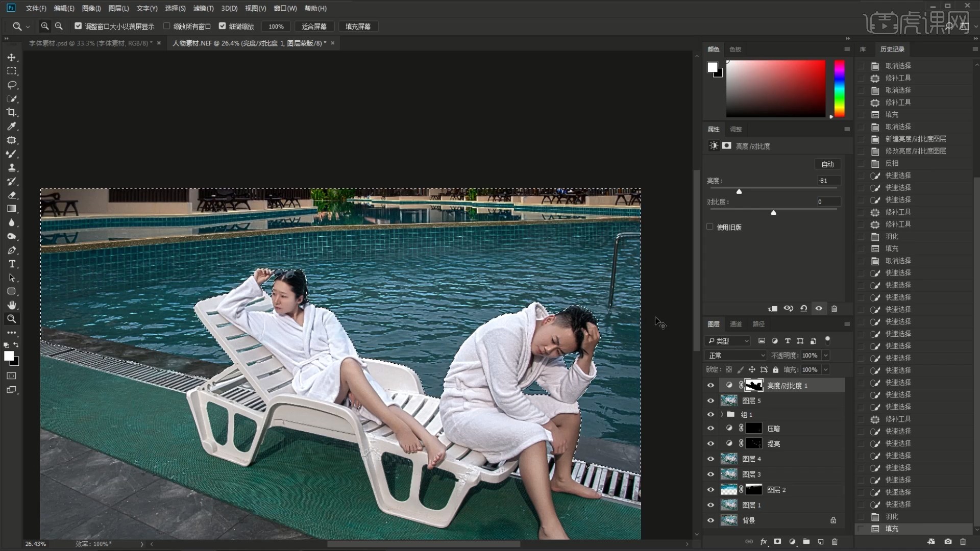Switch to the 通道 tab
This screenshot has height=551, width=980.
(736, 324)
